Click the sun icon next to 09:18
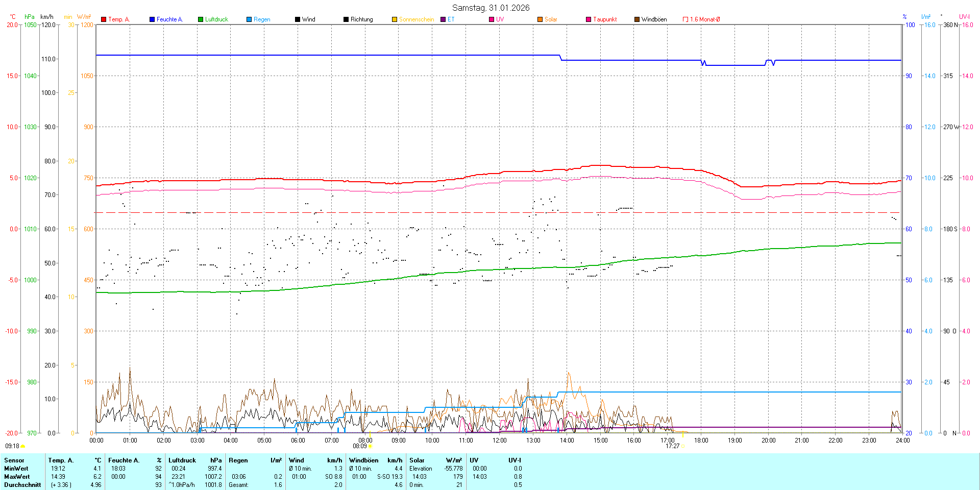Image resolution: width=980 pixels, height=490 pixels. 22,446
